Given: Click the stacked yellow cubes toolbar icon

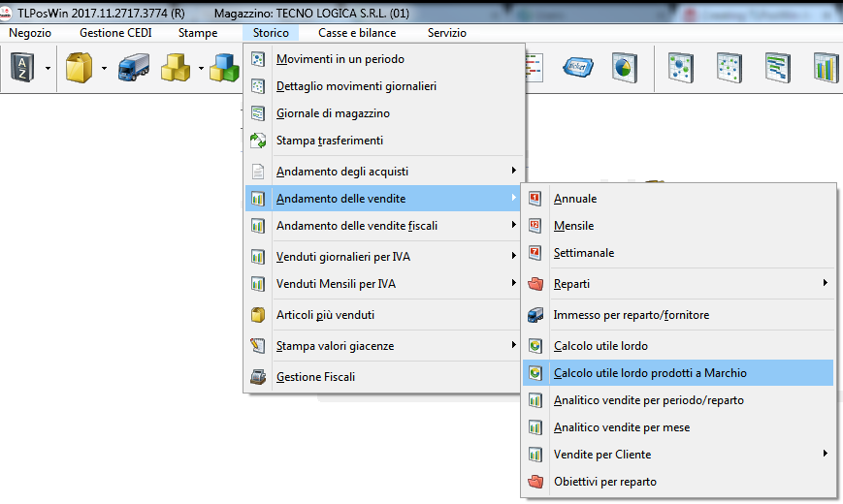Looking at the screenshot, I should [x=175, y=68].
